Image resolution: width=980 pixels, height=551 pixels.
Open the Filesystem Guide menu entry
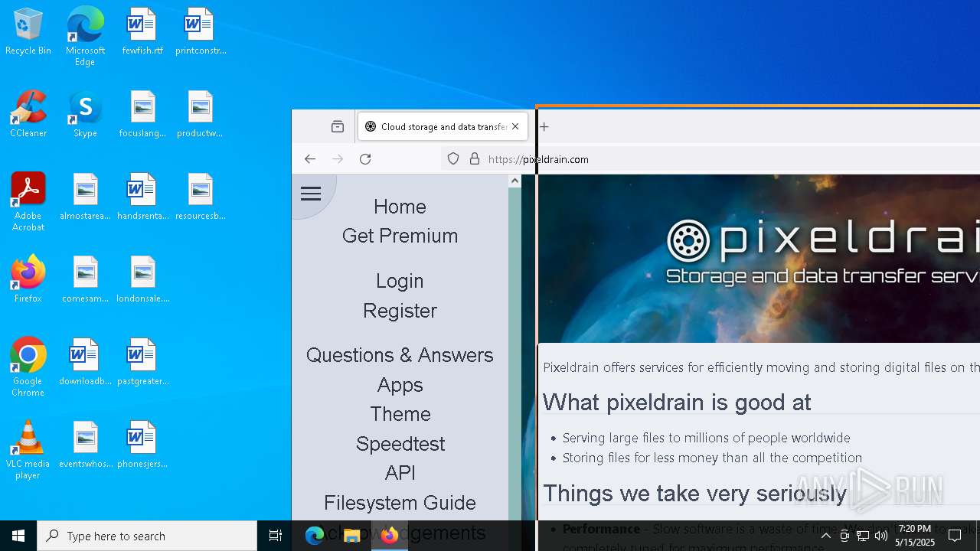point(400,503)
